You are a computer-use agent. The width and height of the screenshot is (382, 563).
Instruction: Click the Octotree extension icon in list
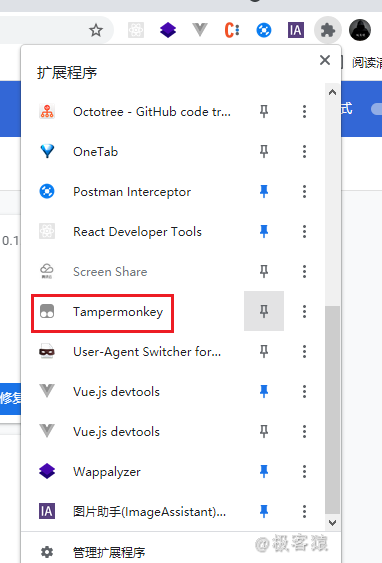pyautogui.click(x=47, y=112)
